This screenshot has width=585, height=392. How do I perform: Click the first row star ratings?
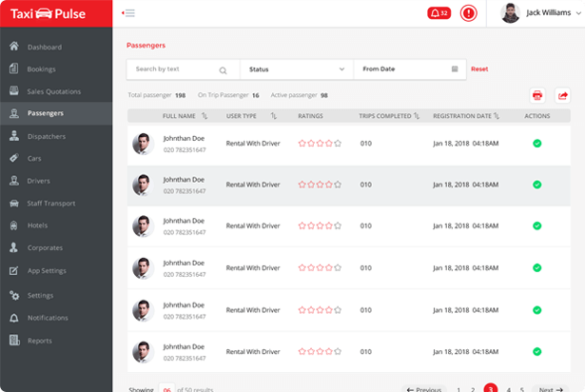point(320,144)
